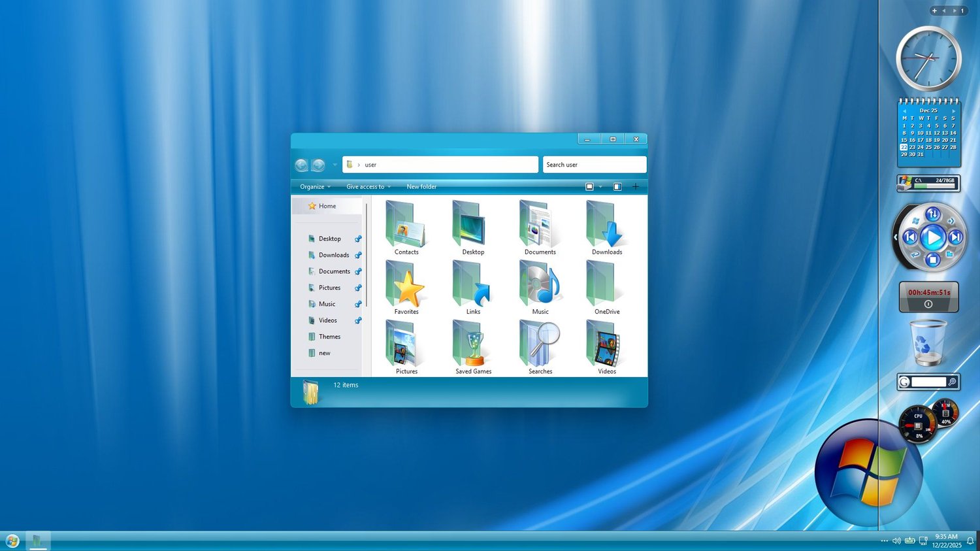Image resolution: width=980 pixels, height=551 pixels.
Task: Click the File Explorer taskbar button
Action: [38, 541]
